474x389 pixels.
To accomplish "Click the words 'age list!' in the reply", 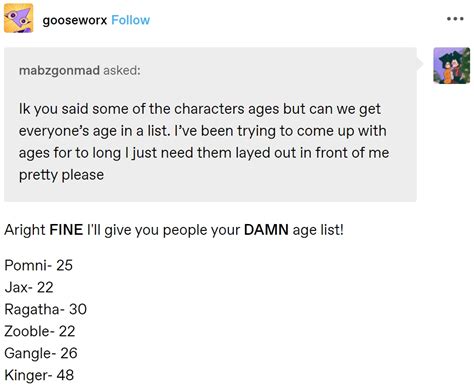I will [x=318, y=230].
